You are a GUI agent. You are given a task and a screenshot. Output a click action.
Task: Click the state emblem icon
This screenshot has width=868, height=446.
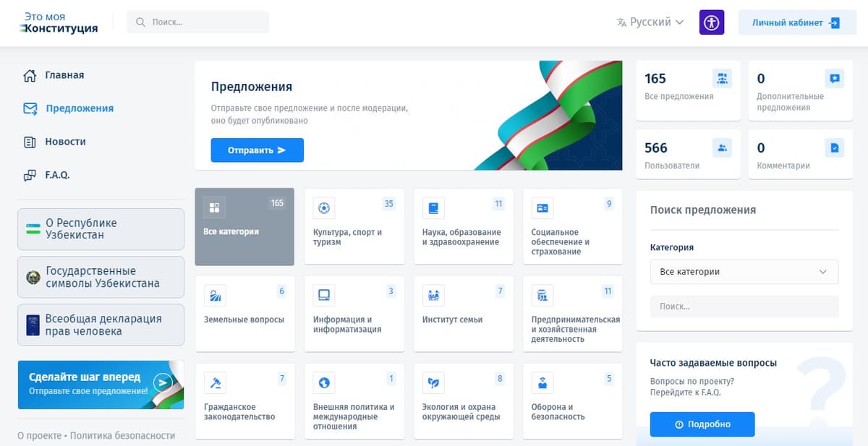(32, 277)
